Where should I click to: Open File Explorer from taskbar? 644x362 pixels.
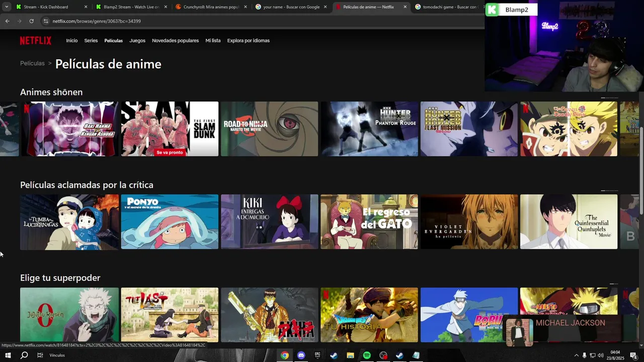(x=350, y=355)
